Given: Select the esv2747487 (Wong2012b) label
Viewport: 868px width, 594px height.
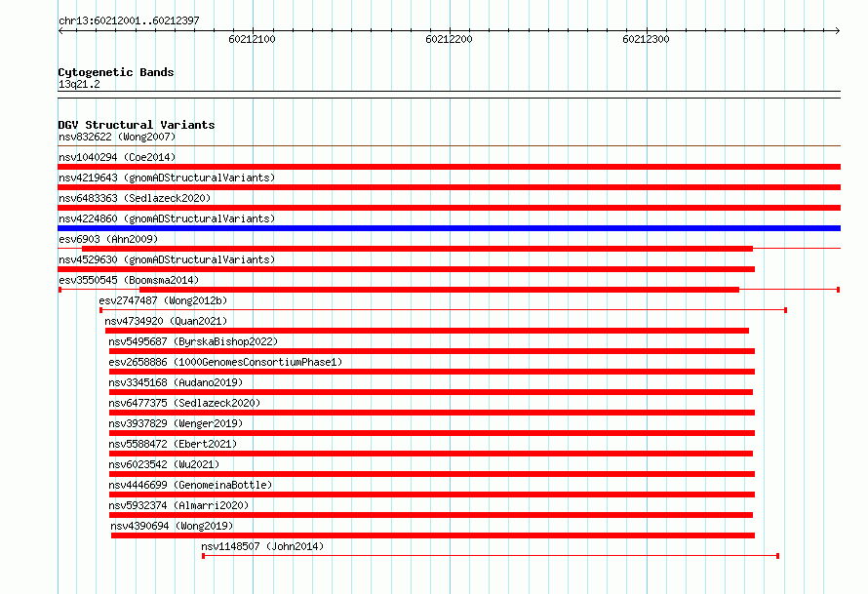Looking at the screenshot, I should tap(163, 300).
